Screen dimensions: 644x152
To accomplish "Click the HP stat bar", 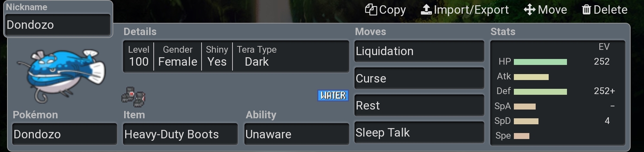I will click(x=540, y=62).
